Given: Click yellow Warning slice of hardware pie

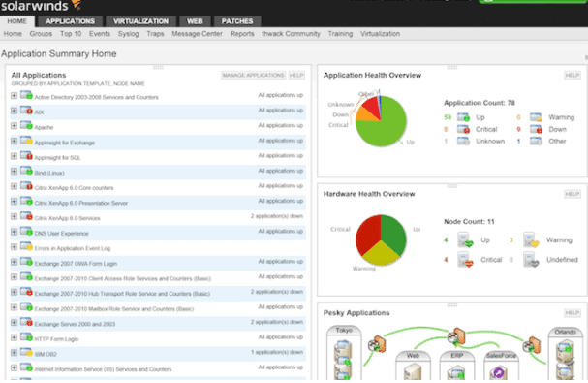Looking at the screenshot, I should point(381,253).
